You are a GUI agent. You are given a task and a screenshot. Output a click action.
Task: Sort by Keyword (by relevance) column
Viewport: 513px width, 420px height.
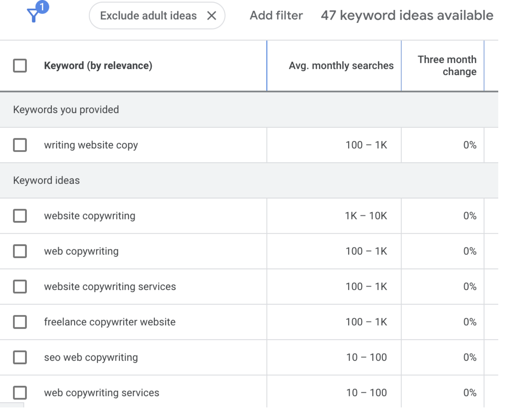click(98, 66)
